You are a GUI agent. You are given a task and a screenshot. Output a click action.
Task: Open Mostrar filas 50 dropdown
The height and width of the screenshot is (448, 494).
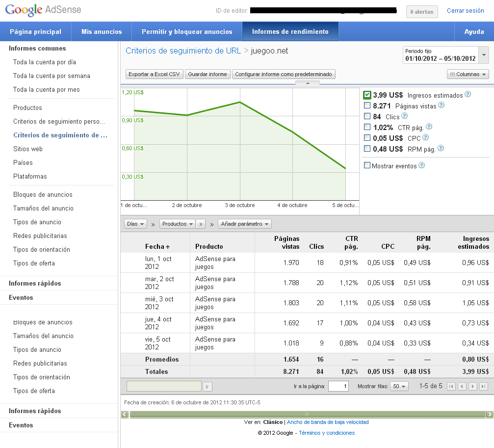[x=399, y=386]
